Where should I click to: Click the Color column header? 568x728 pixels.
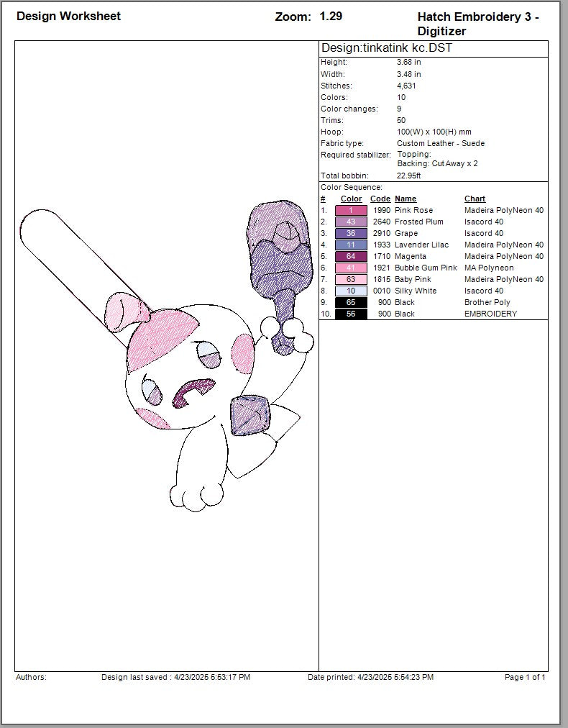coord(351,199)
